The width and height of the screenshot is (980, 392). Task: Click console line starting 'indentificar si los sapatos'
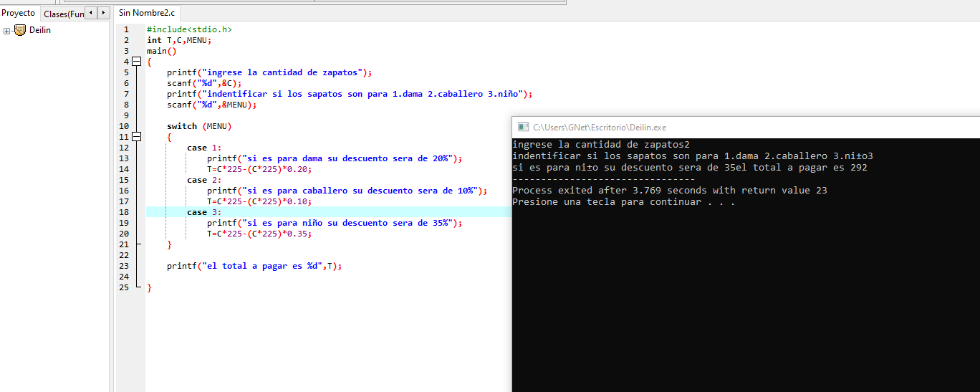[x=693, y=156]
